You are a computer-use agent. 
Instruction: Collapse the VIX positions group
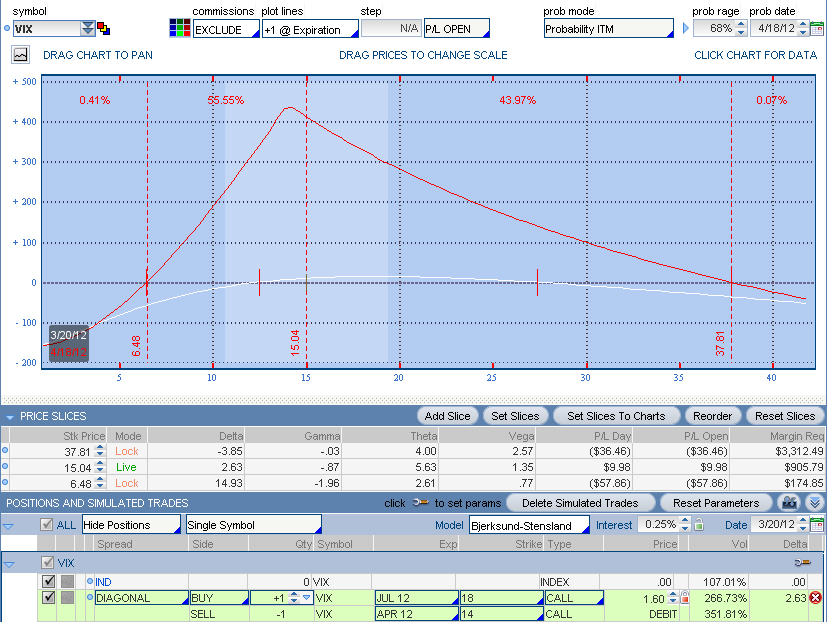[10, 563]
